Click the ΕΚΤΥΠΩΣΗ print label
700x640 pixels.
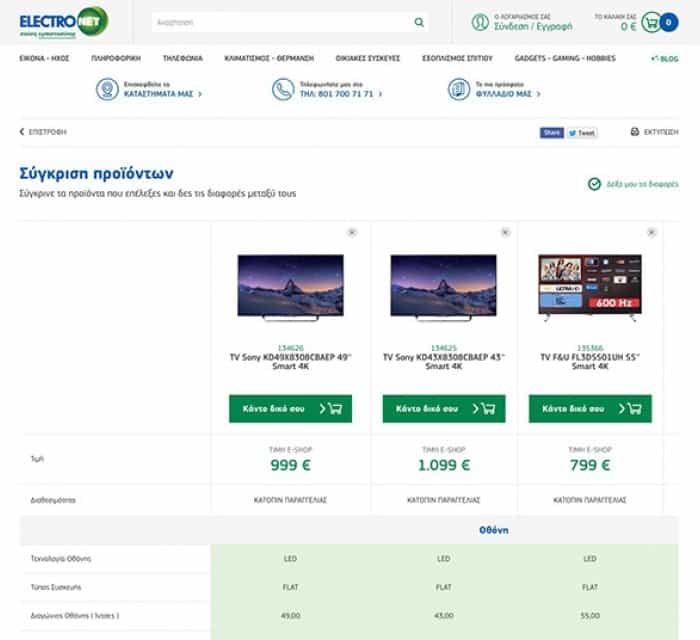pos(661,132)
